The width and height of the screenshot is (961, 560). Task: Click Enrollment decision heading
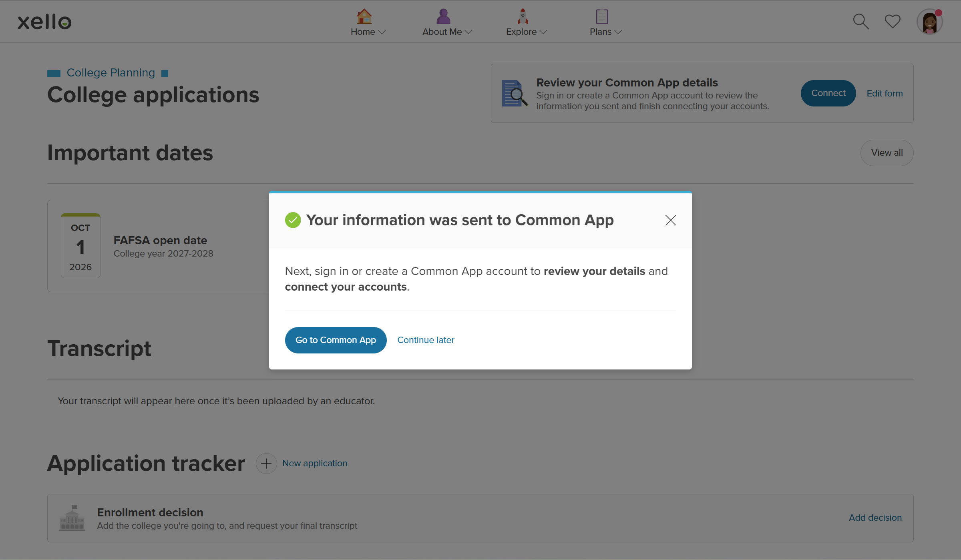(x=150, y=513)
